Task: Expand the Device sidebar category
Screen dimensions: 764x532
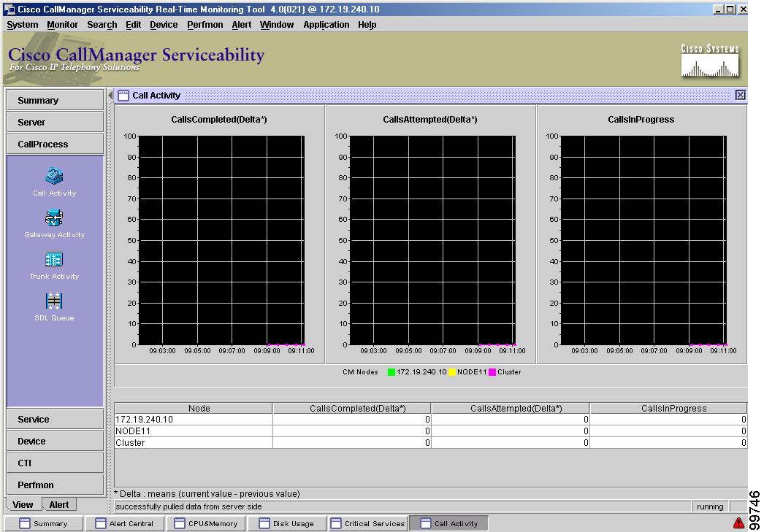Action: pos(55,441)
